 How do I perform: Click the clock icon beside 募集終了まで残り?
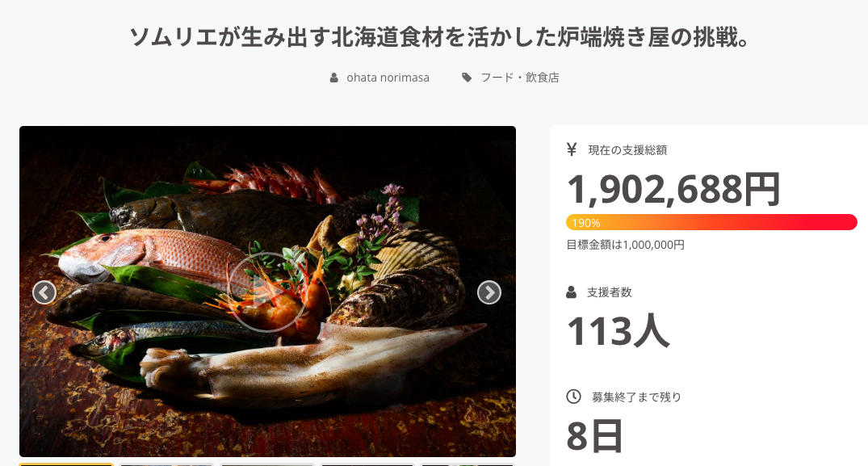coord(573,397)
